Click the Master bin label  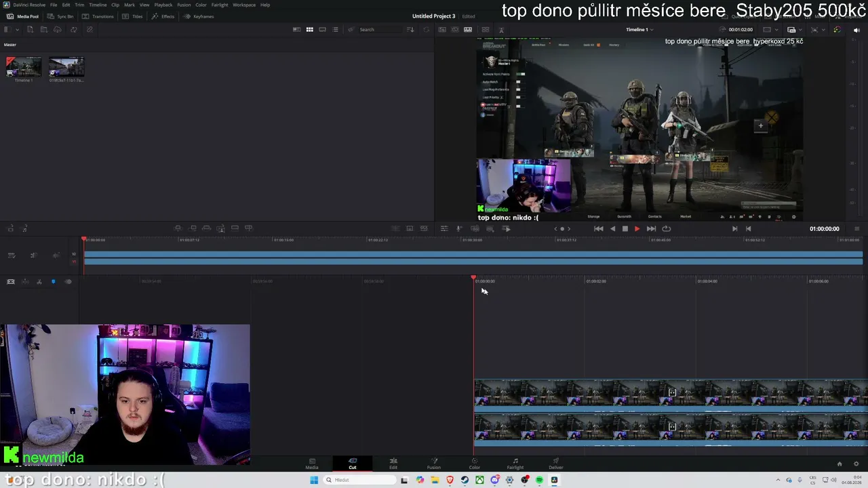pos(10,45)
